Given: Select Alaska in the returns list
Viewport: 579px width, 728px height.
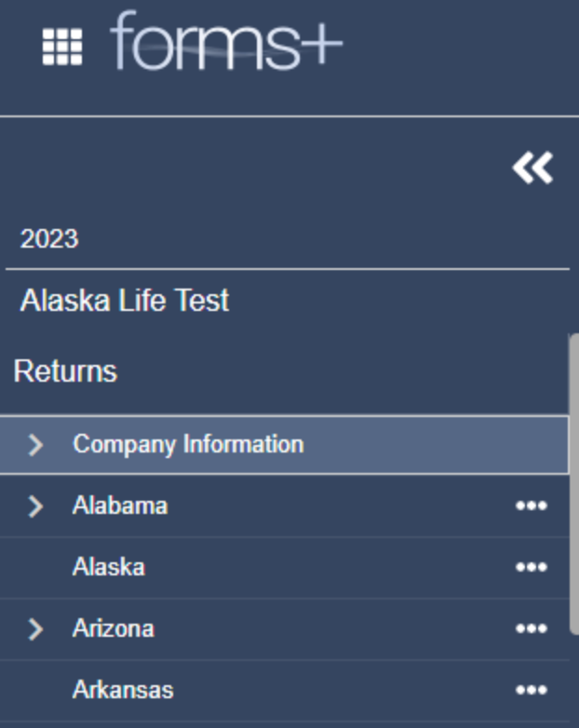Looking at the screenshot, I should [x=108, y=567].
